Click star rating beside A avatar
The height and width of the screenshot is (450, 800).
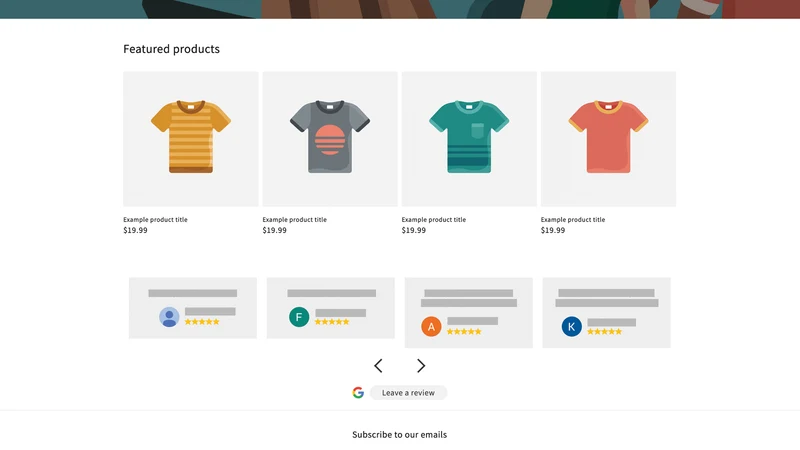click(x=464, y=332)
